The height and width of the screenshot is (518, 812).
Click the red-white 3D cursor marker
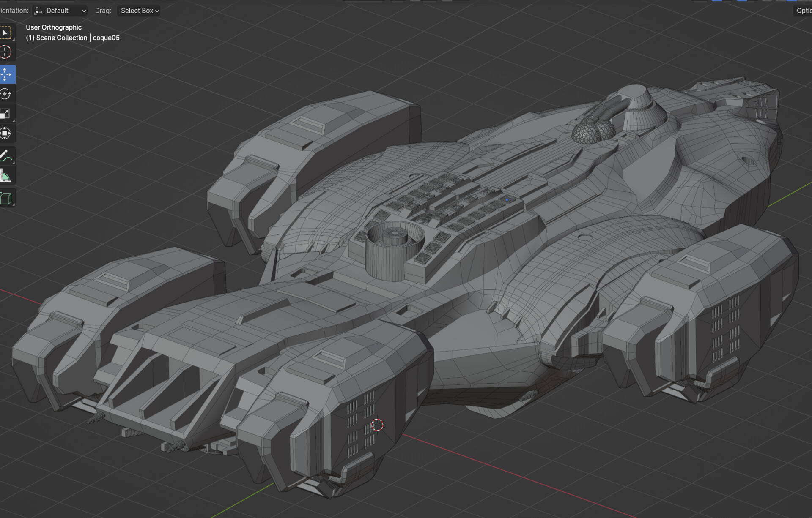tap(377, 425)
